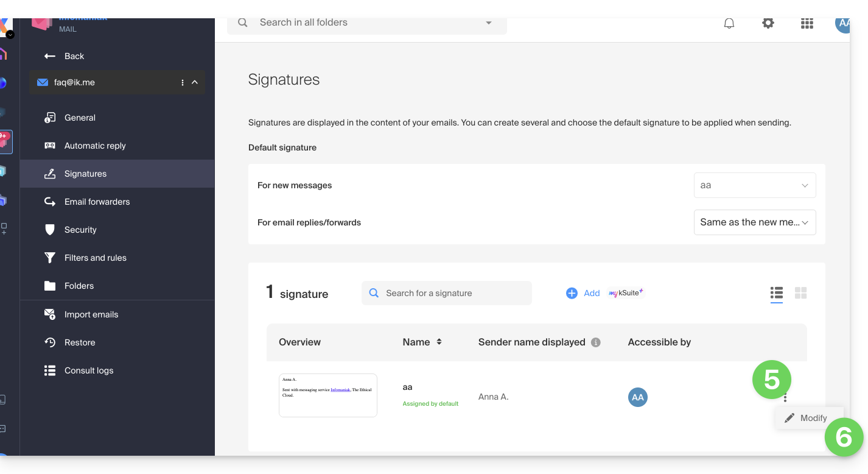Image resolution: width=868 pixels, height=474 pixels.
Task: Open Filters and rules in sidebar
Action: tap(95, 258)
